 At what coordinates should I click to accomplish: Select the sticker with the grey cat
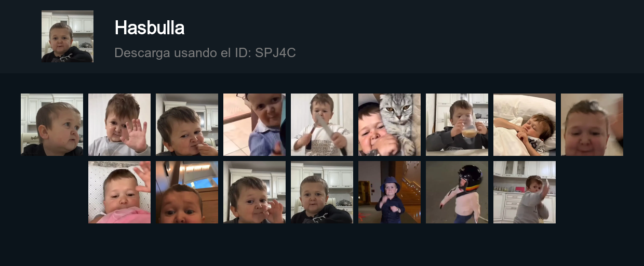point(390,125)
